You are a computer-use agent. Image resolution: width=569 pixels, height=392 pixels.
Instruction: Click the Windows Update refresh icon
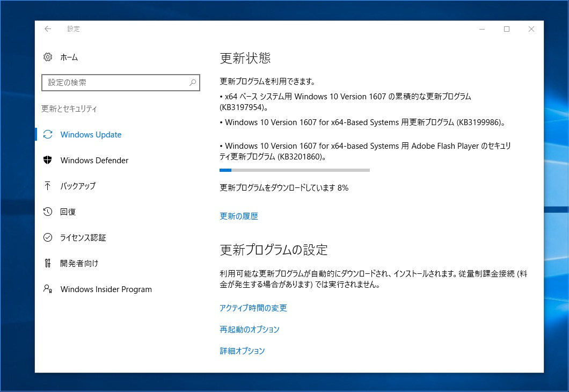coord(48,134)
